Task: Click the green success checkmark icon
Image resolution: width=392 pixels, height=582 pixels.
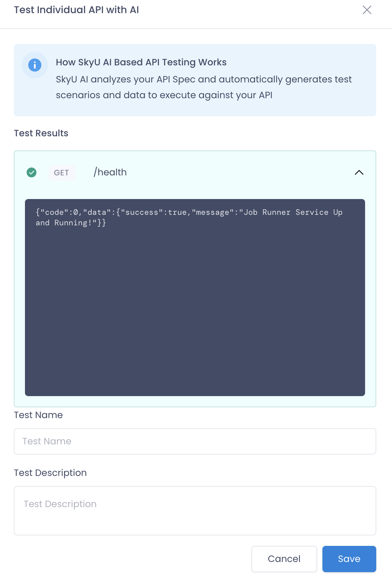Action: [x=32, y=172]
